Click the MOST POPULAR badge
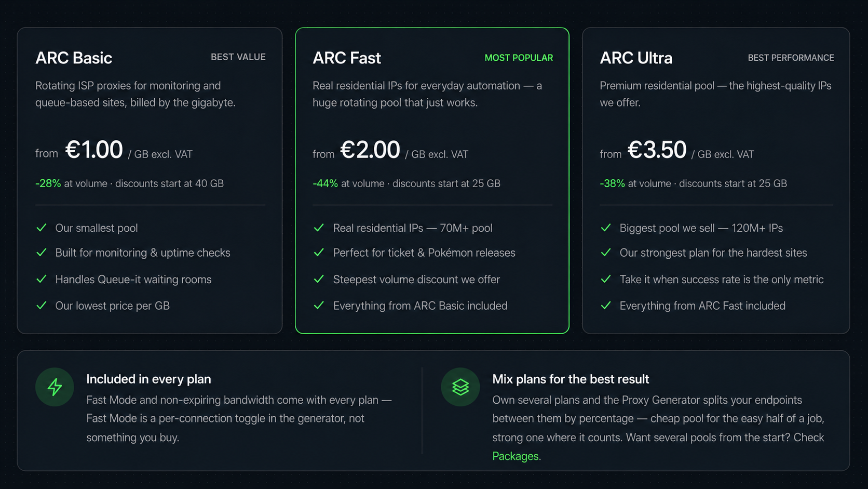The image size is (868, 489). coord(519,58)
